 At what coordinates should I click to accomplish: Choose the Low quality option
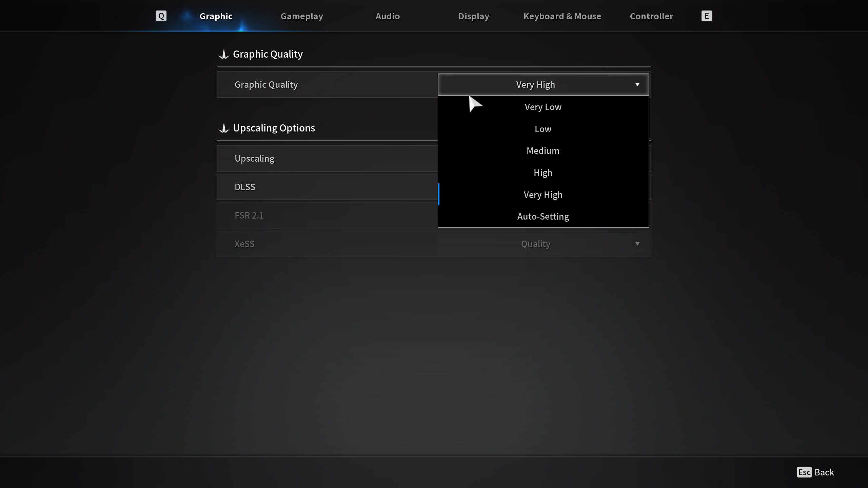click(x=543, y=129)
